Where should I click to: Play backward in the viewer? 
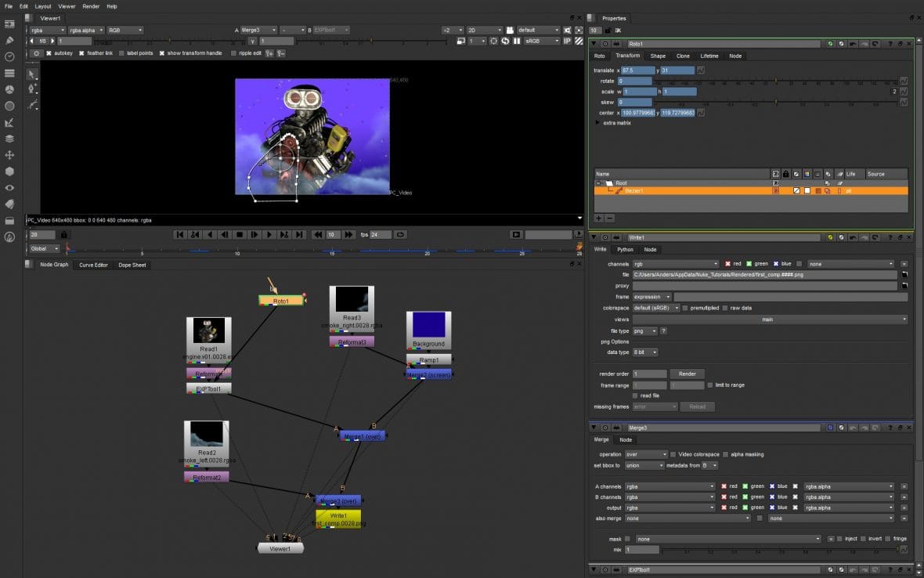[210, 234]
